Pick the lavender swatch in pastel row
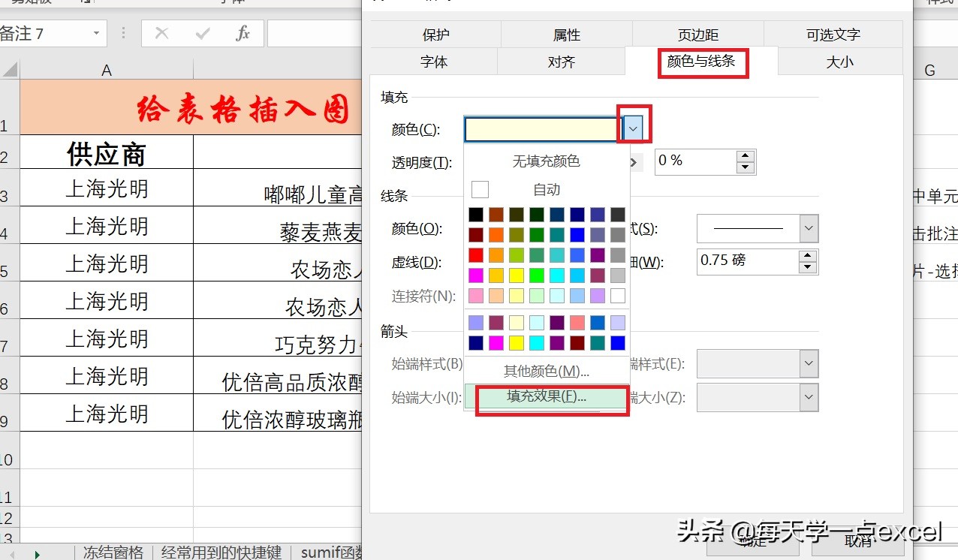 coord(598,296)
